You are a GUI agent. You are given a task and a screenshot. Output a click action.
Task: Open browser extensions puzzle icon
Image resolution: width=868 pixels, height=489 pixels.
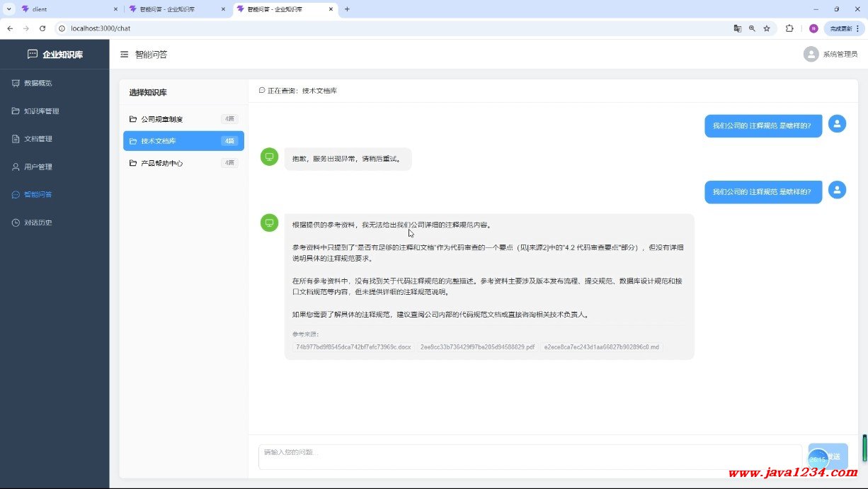789,28
